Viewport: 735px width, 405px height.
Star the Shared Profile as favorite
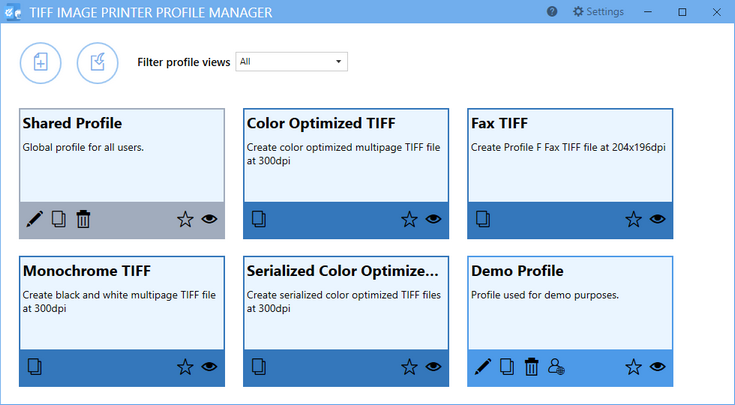185,219
